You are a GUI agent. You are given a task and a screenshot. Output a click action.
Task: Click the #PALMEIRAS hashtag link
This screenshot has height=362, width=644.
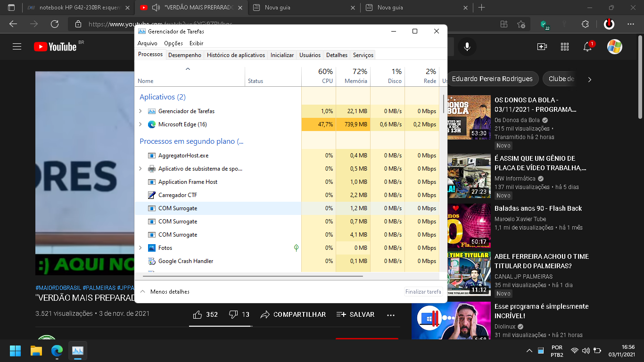pos(99,288)
